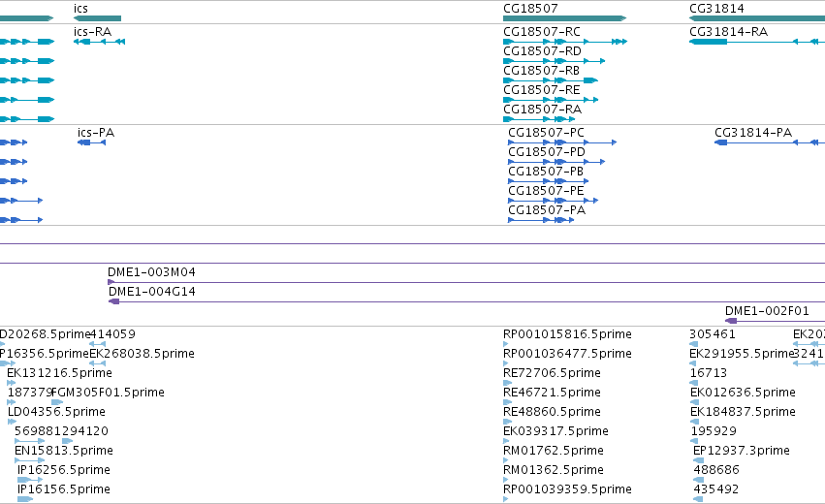Select EST RE48860.5prime

(x=552, y=412)
